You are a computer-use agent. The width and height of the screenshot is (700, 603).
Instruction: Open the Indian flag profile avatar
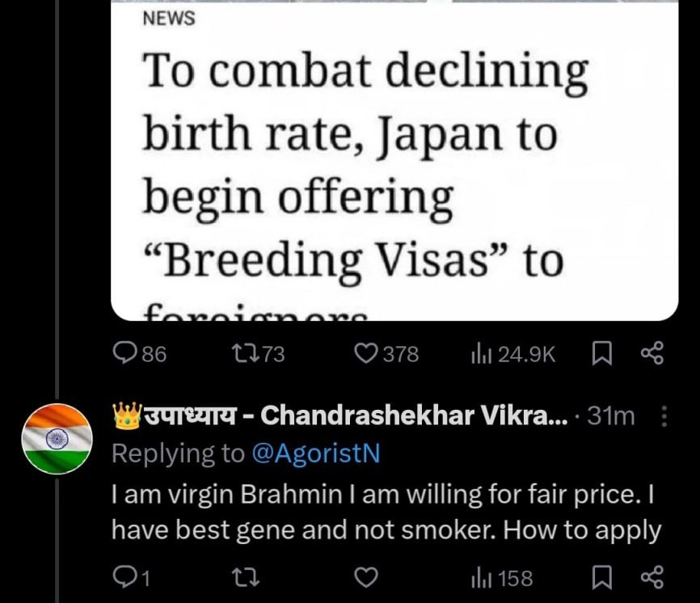coord(56,438)
